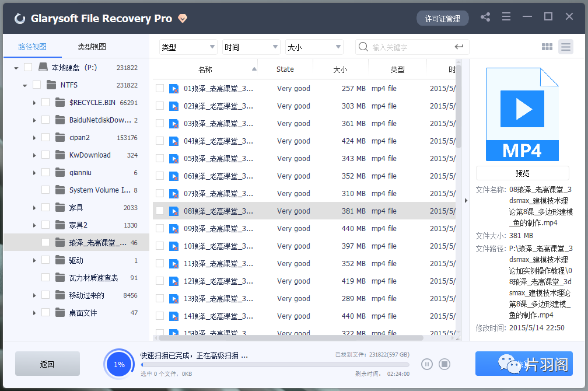The height and width of the screenshot is (391, 588).
Task: Click the horizontal scrollbar of file list
Action: tap(291, 338)
